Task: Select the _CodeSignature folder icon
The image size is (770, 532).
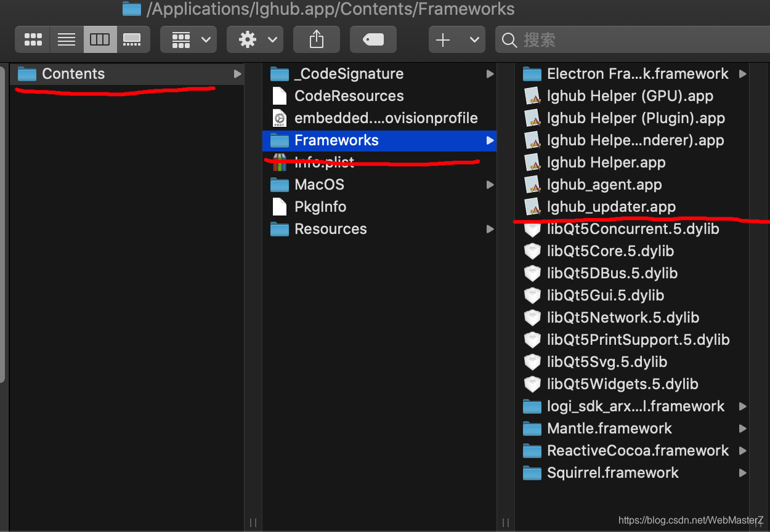Action: coord(280,74)
